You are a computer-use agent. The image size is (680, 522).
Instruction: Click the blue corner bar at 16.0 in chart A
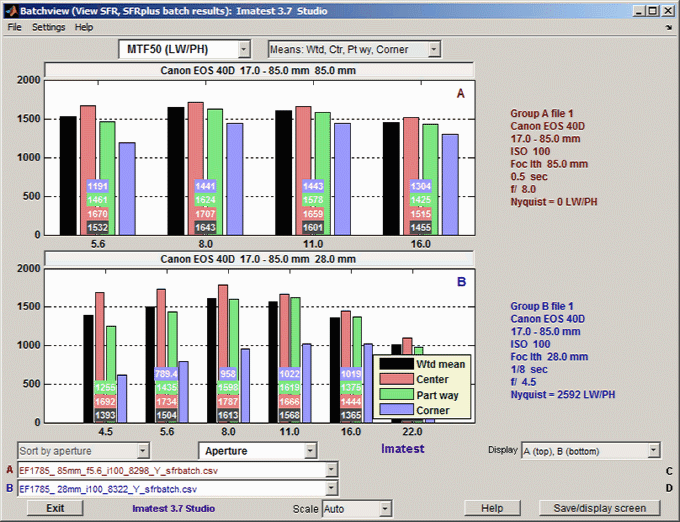[x=450, y=184]
